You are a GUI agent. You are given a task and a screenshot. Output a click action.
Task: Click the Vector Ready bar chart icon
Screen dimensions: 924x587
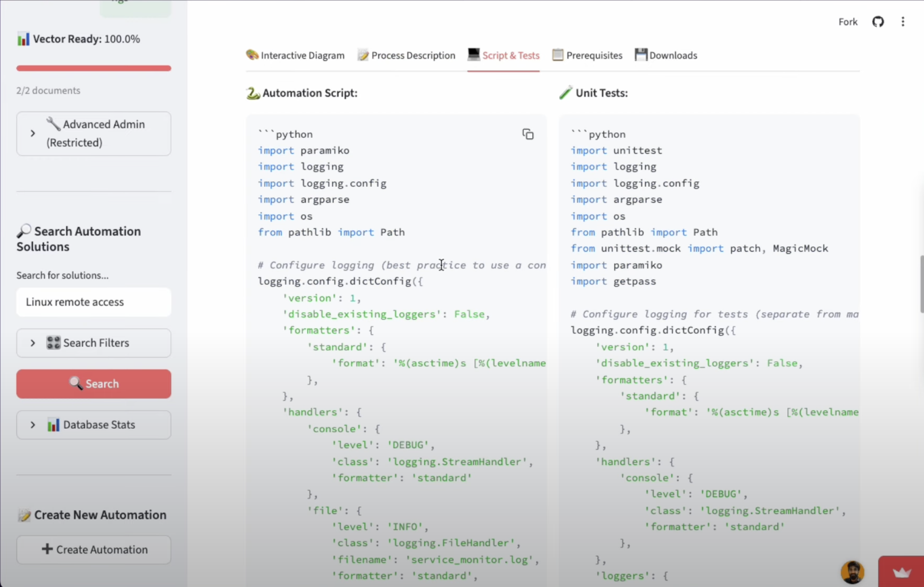tap(23, 39)
